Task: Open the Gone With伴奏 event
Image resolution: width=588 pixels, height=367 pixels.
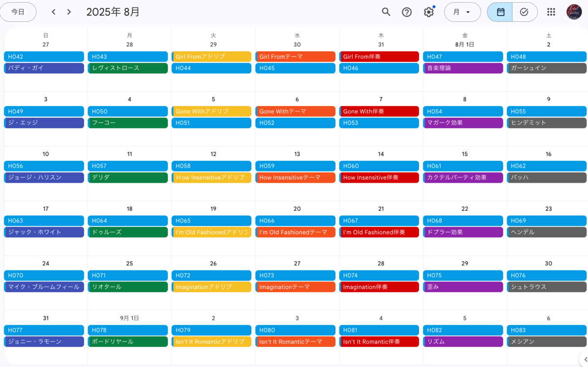Action: [x=379, y=112]
